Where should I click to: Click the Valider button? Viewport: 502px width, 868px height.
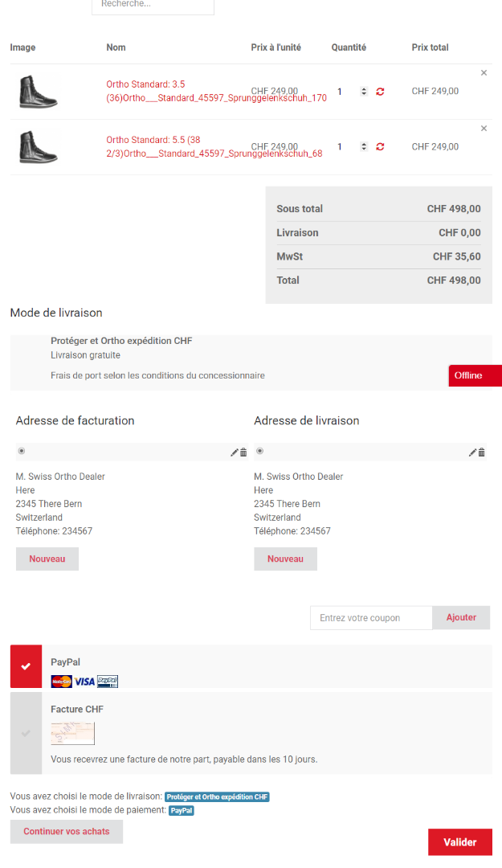[459, 842]
